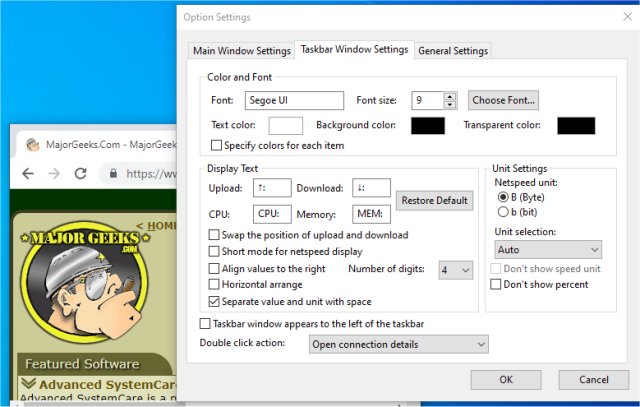Screen dimensions: 640x407
Task: Click the black Background color swatch
Action: (428, 126)
